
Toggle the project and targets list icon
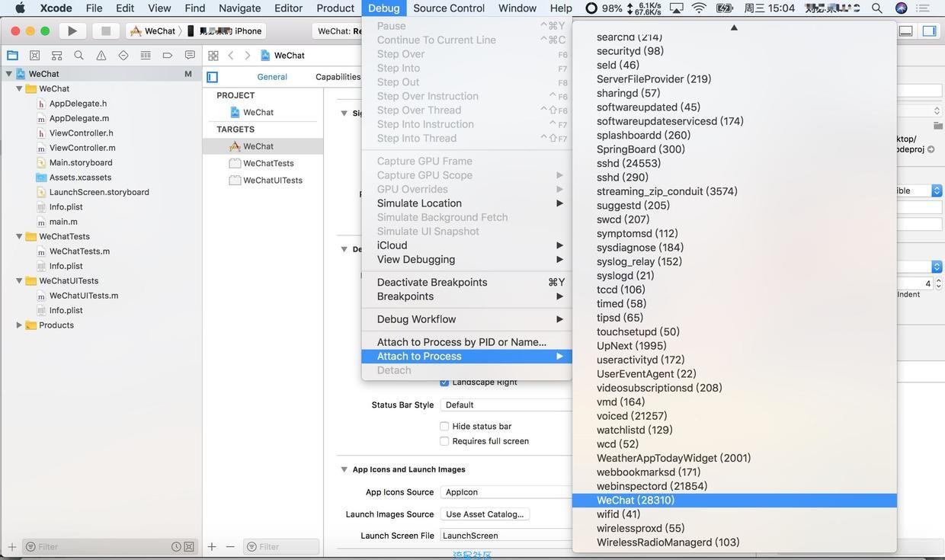213,77
